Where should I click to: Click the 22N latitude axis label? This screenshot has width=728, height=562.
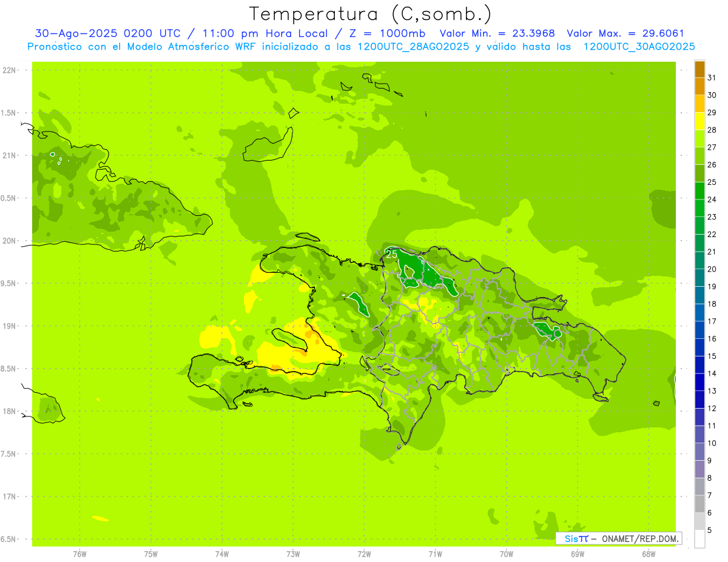click(x=9, y=70)
